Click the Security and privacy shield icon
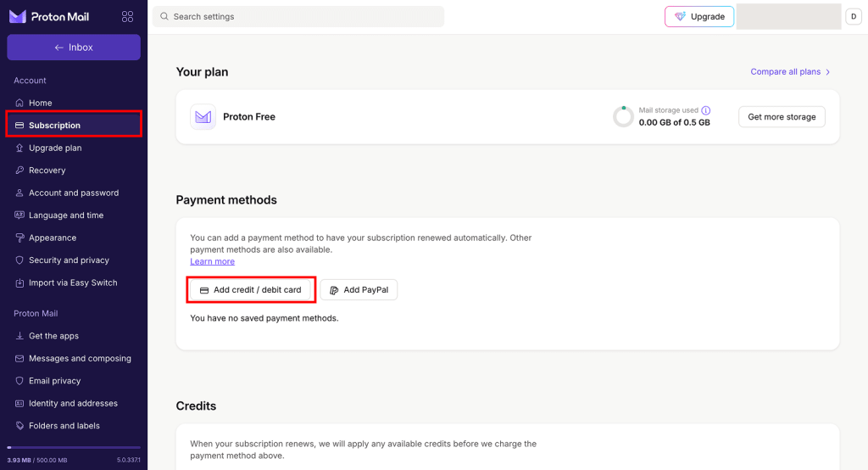Viewport: 868px width, 470px height. click(x=19, y=260)
